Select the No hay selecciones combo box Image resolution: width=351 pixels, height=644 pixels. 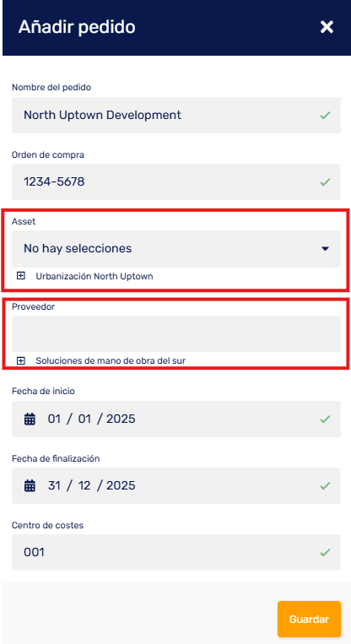176,248
